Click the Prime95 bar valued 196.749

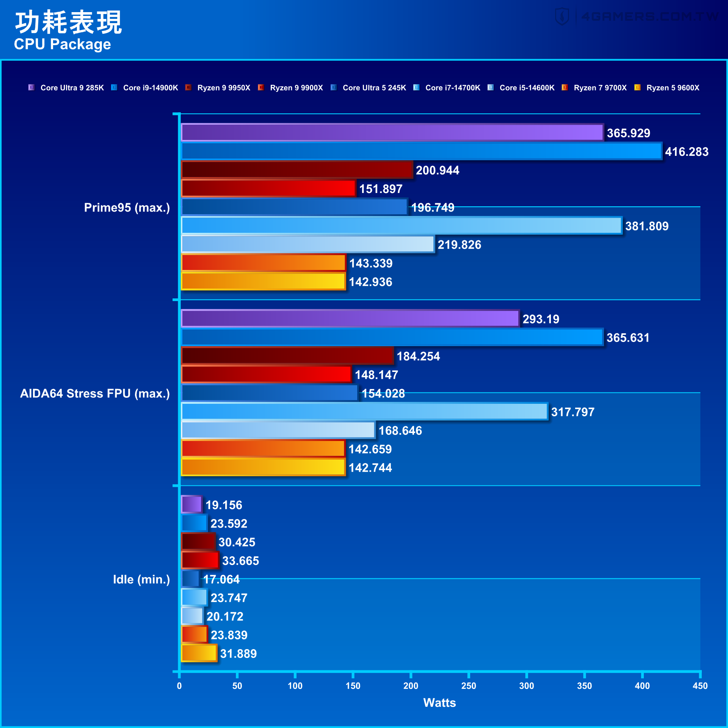click(295, 207)
